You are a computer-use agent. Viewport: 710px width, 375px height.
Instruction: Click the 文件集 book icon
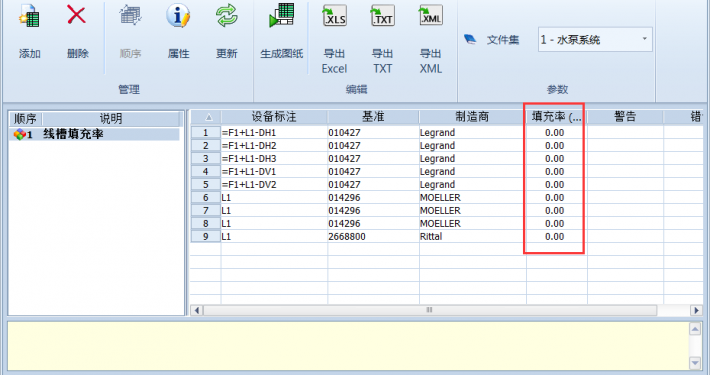pyautogui.click(x=470, y=40)
